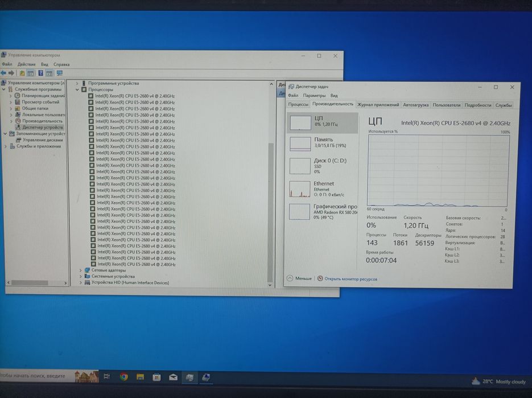The width and height of the screenshot is (532, 398).
Task: Click the Системные устройства icon
Action: pos(87,276)
